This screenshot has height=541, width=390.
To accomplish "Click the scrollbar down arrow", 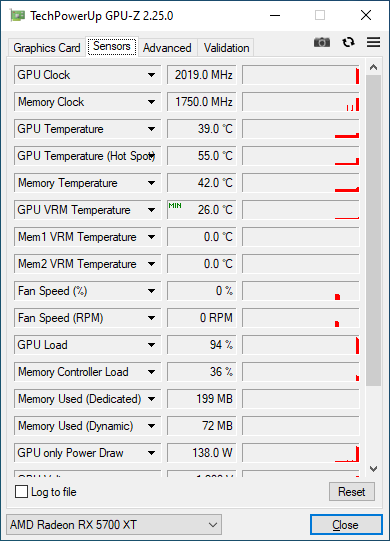I will (x=373, y=469).
